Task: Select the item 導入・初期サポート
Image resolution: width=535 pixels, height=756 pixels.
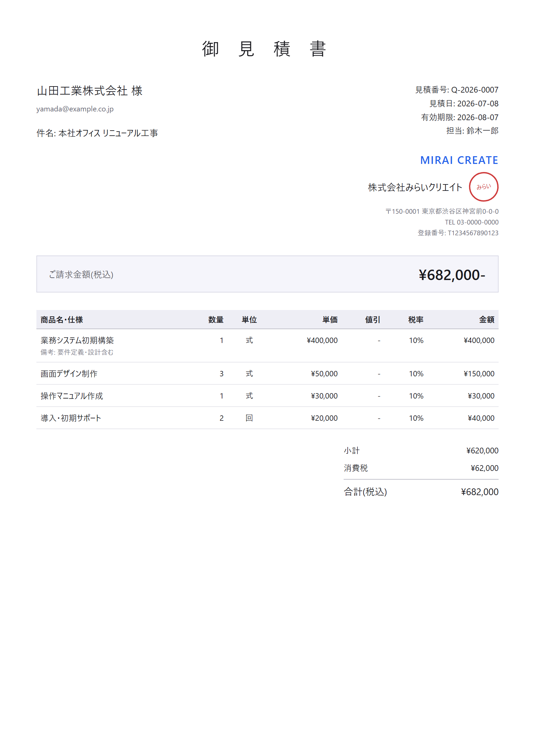Action: (x=71, y=418)
